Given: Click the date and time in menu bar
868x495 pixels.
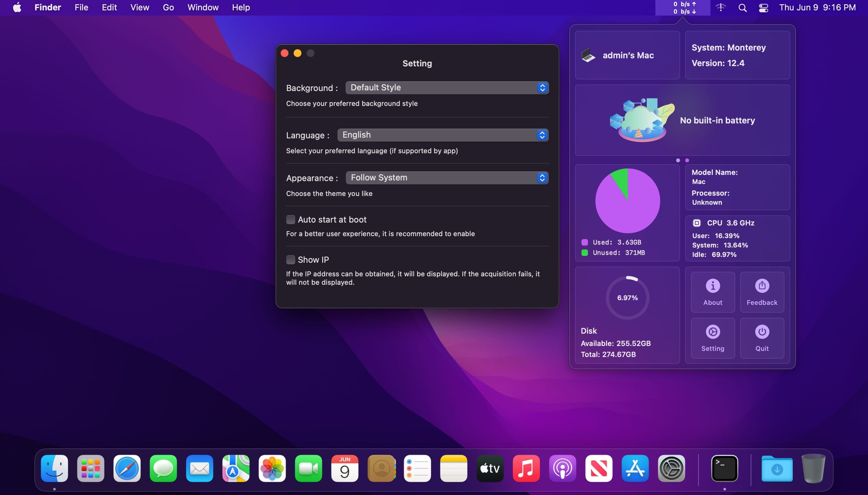Looking at the screenshot, I should (817, 7).
